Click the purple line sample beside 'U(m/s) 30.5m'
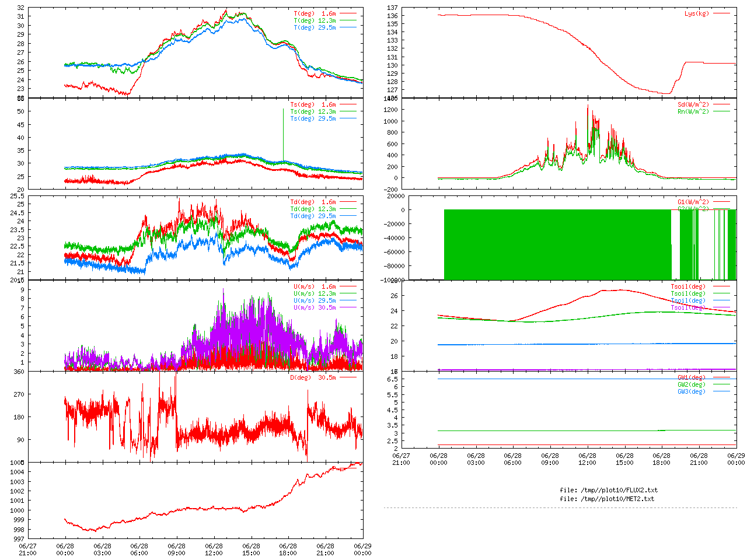747x560 pixels. point(348,307)
